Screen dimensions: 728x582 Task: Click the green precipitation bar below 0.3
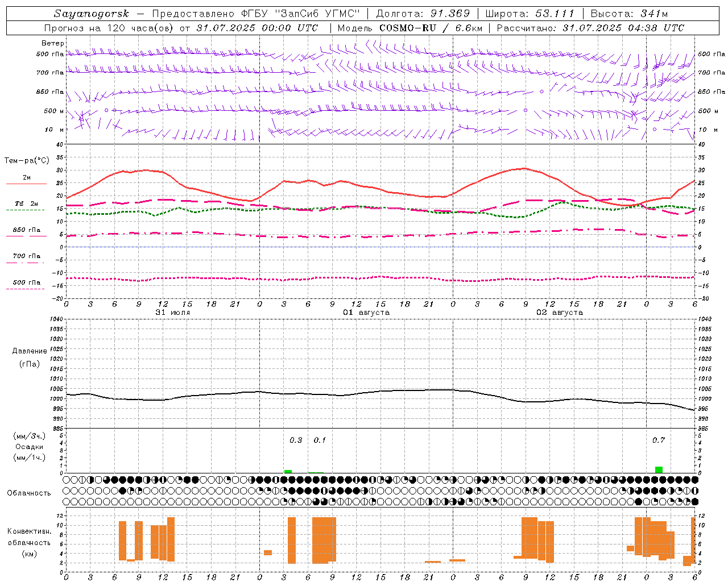tap(288, 472)
